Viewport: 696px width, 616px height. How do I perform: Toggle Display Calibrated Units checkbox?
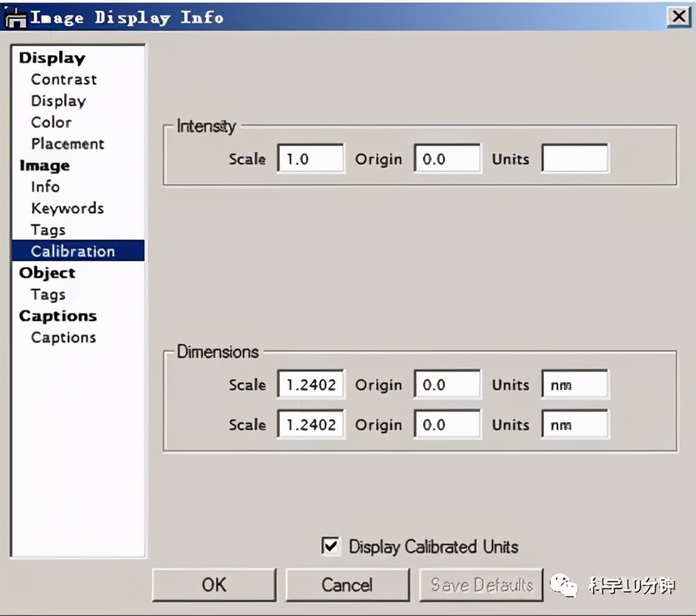point(331,547)
